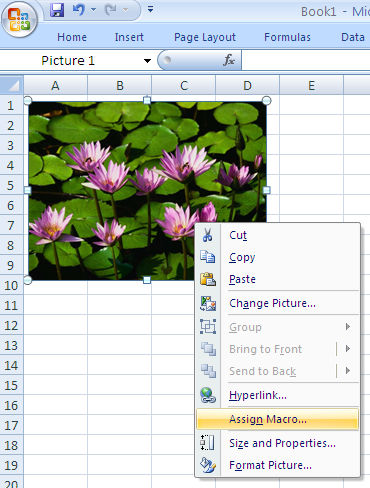Open the Redo history dropdown arrow
This screenshot has width=370, height=488.
125,10
